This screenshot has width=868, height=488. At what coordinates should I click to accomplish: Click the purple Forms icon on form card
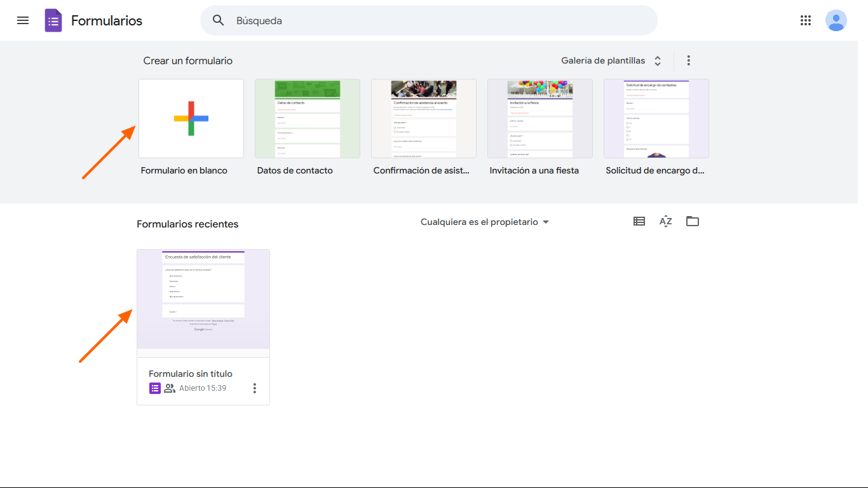tap(155, 388)
